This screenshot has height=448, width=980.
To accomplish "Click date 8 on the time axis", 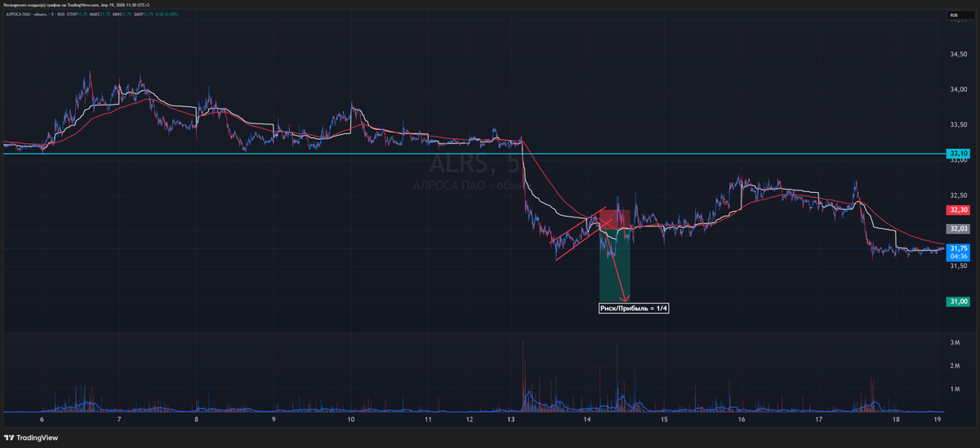I will pyautogui.click(x=197, y=419).
